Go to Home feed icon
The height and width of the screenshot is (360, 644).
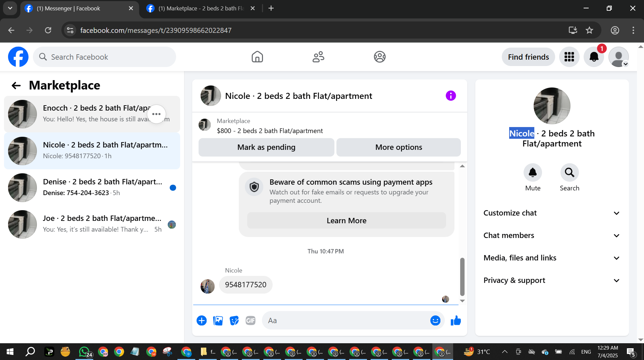point(257,57)
